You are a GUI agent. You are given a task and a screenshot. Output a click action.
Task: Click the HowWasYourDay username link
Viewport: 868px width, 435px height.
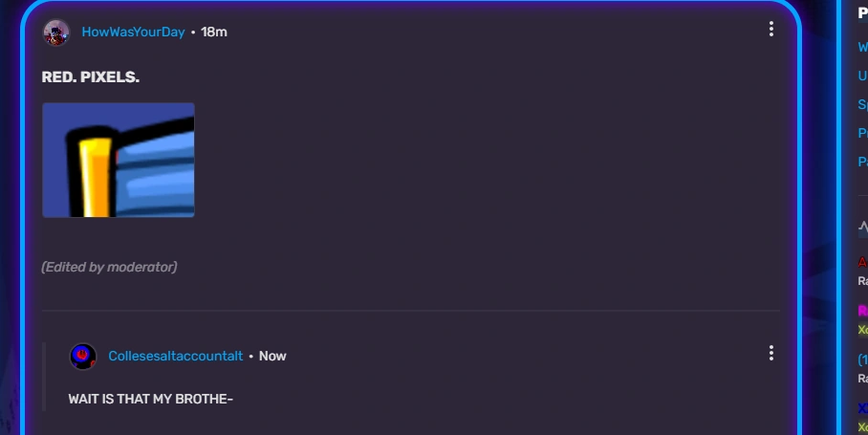tap(133, 33)
